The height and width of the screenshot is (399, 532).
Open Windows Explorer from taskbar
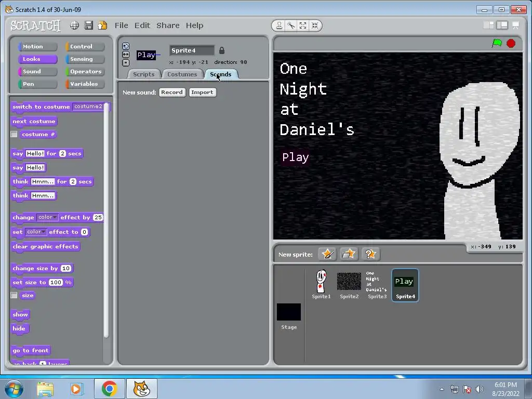tap(45, 389)
